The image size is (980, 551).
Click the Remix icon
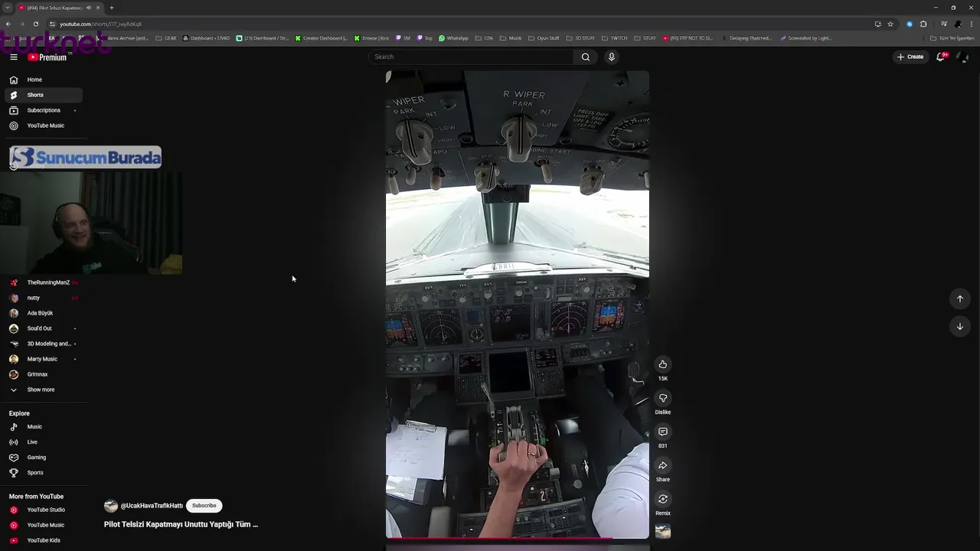[663, 499]
